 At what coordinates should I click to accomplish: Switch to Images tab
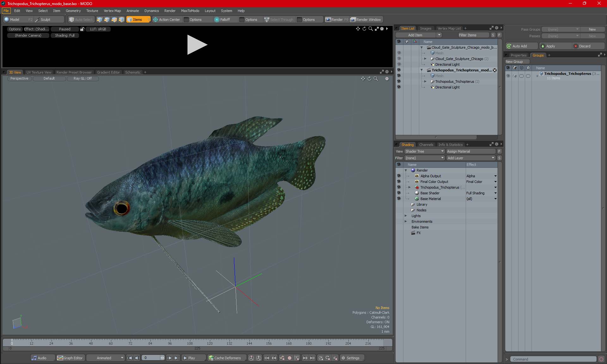(x=426, y=28)
